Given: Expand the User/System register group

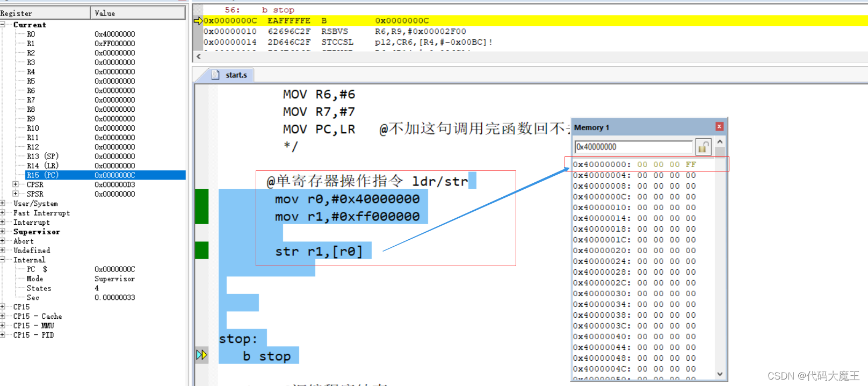Looking at the screenshot, I should point(3,203).
